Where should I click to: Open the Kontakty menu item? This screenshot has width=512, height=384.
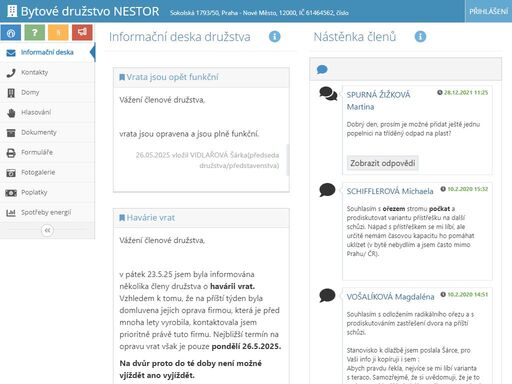pos(47,72)
